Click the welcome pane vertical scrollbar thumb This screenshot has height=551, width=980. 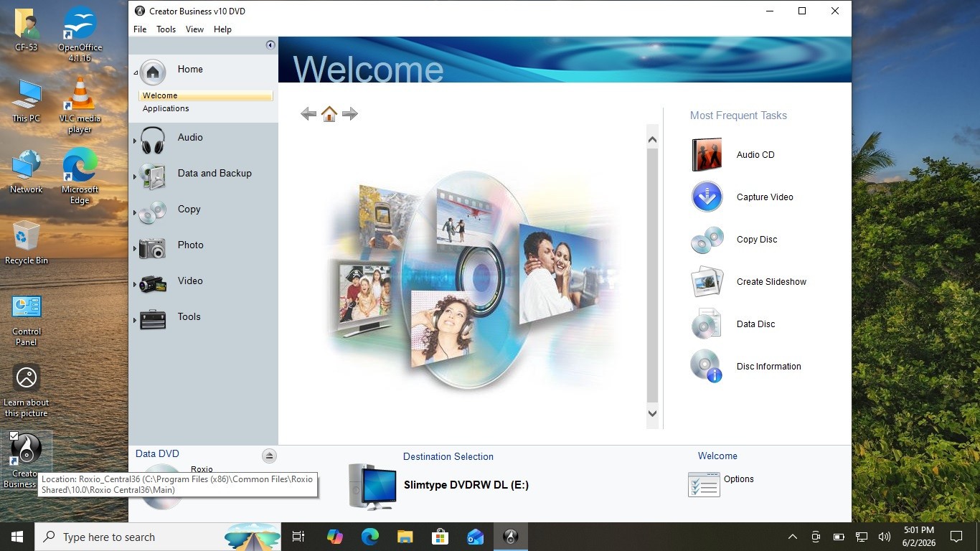tap(652, 275)
